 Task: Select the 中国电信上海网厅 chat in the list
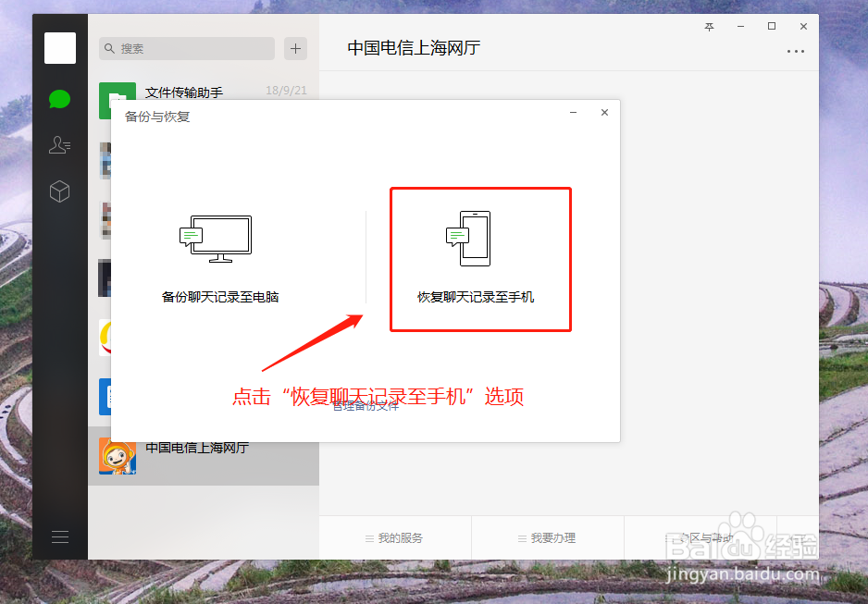pos(204,456)
